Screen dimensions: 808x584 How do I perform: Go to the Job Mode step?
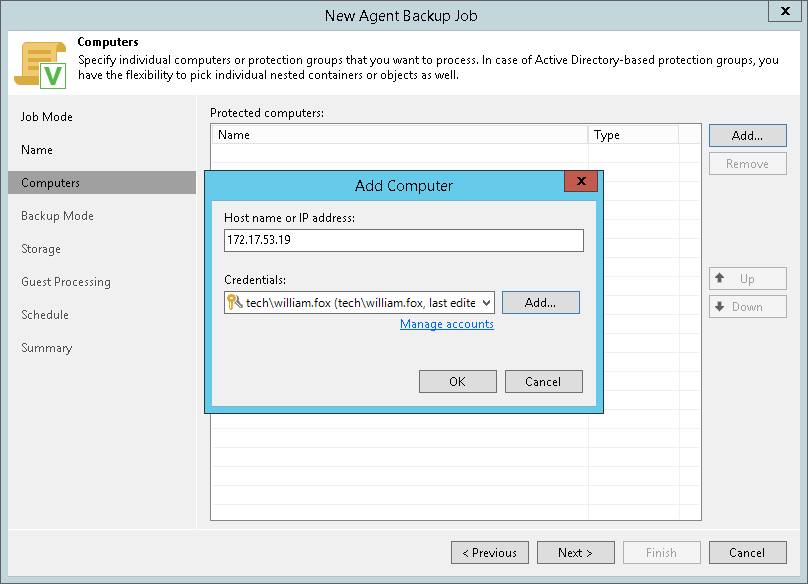47,117
